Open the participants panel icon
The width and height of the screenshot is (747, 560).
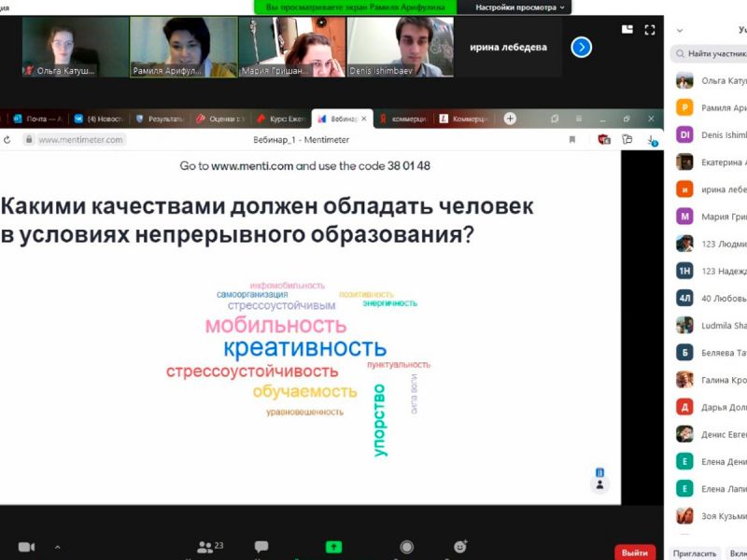pos(204,547)
